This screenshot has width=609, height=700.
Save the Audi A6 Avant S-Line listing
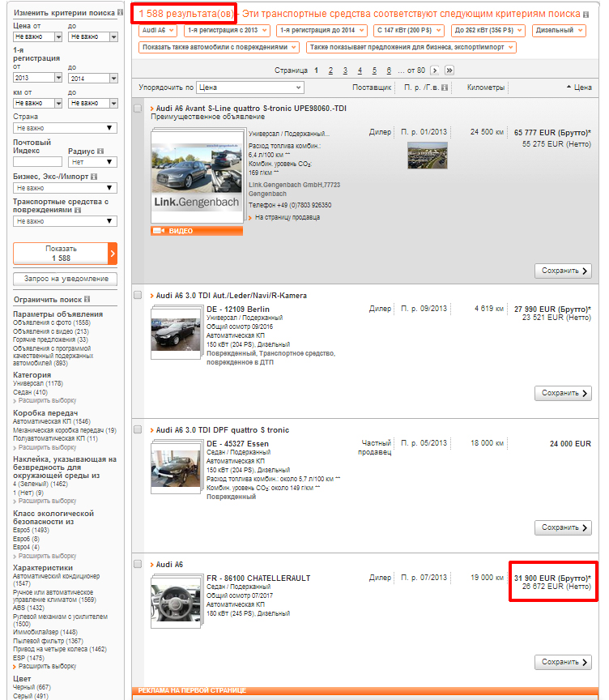(x=563, y=271)
